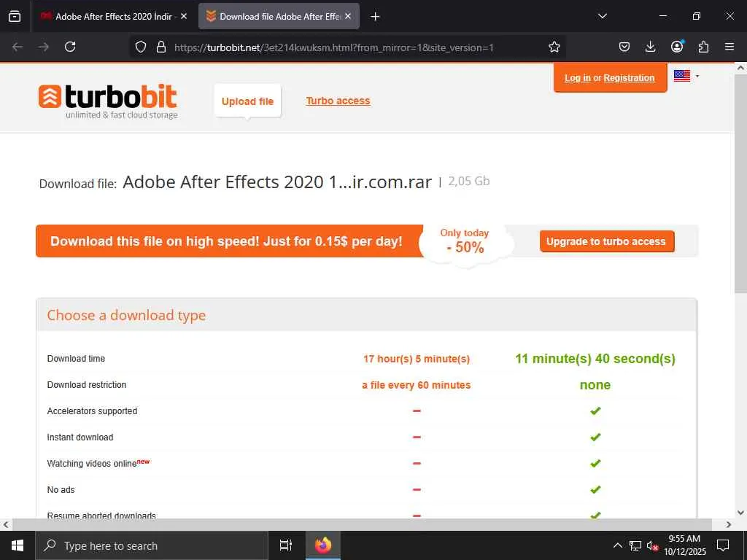Click the Download restriction row label
This screenshot has width=747, height=560.
coord(87,385)
